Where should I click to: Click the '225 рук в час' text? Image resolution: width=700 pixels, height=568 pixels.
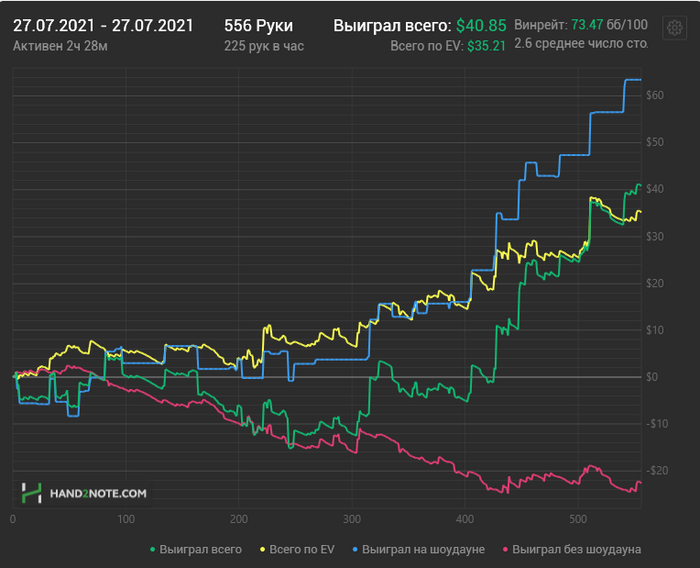264,46
